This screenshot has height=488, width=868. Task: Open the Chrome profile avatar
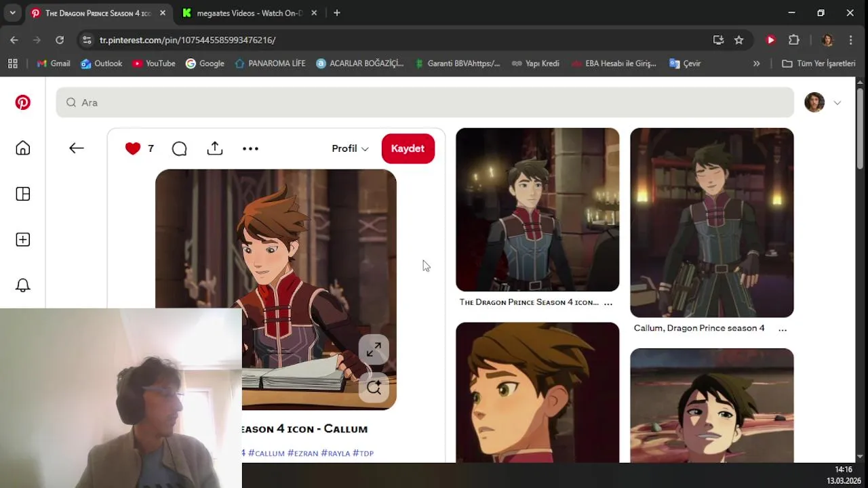click(x=827, y=40)
